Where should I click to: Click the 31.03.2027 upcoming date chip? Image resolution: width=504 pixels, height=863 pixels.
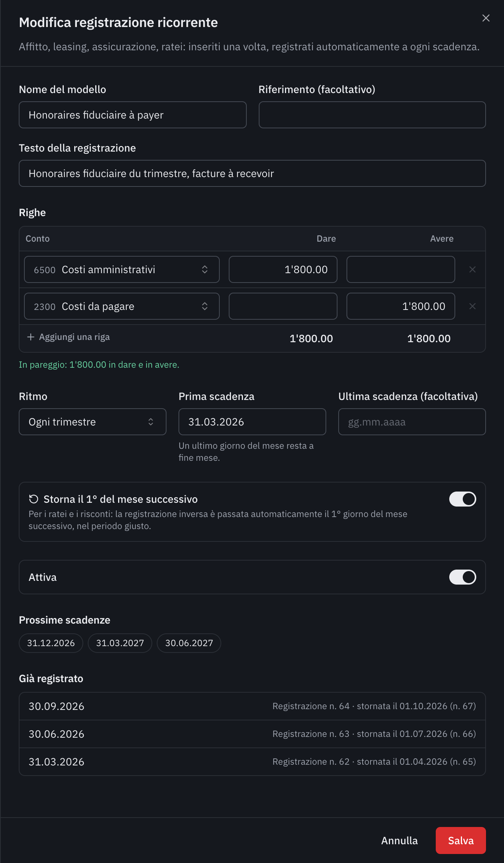pos(120,643)
